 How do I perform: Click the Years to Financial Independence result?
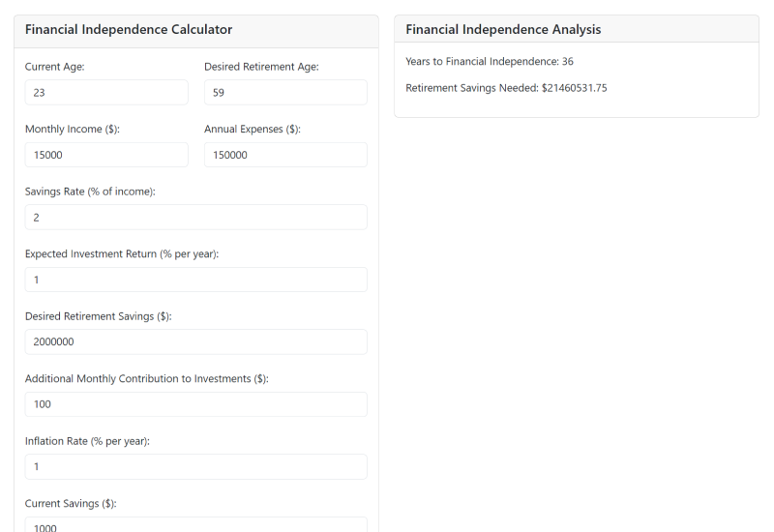click(x=490, y=62)
